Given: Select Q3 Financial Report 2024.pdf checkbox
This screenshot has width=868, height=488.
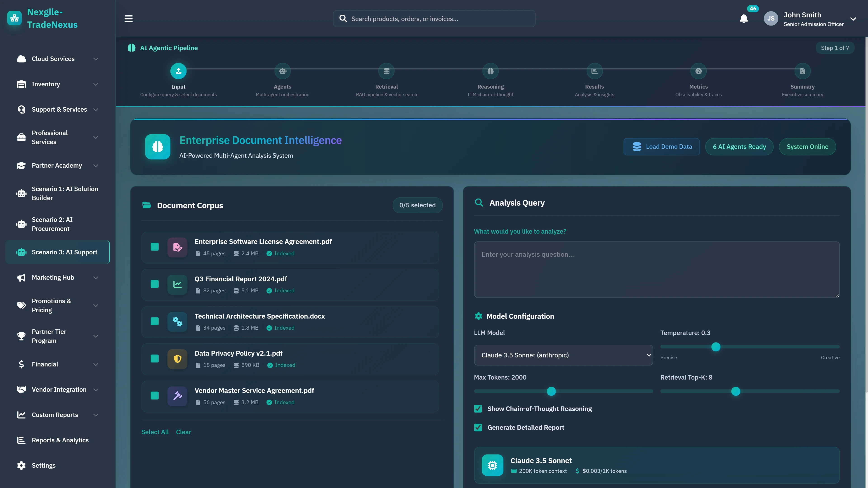Looking at the screenshot, I should 155,284.
